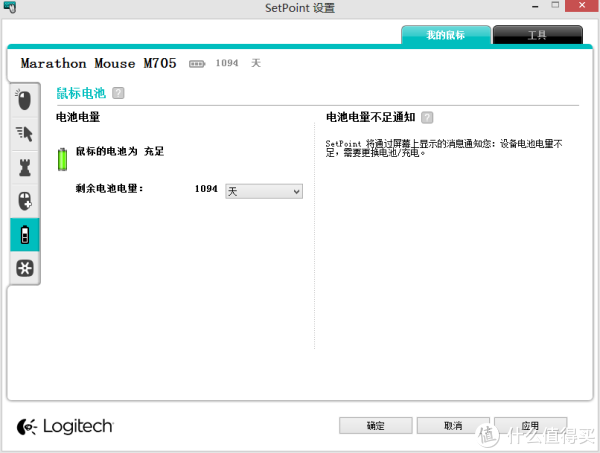600x453 pixels.
Task: Switch to the 我的鼠标 tab
Action: [446, 35]
